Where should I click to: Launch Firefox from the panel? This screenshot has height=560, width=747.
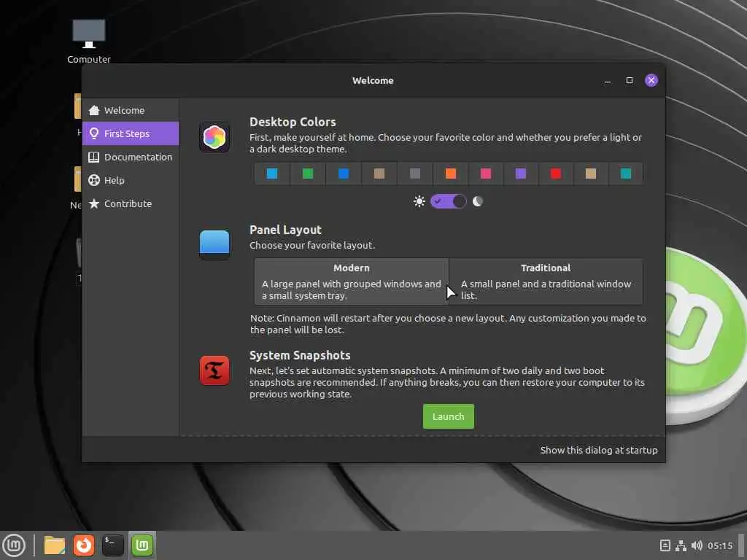pyautogui.click(x=84, y=545)
